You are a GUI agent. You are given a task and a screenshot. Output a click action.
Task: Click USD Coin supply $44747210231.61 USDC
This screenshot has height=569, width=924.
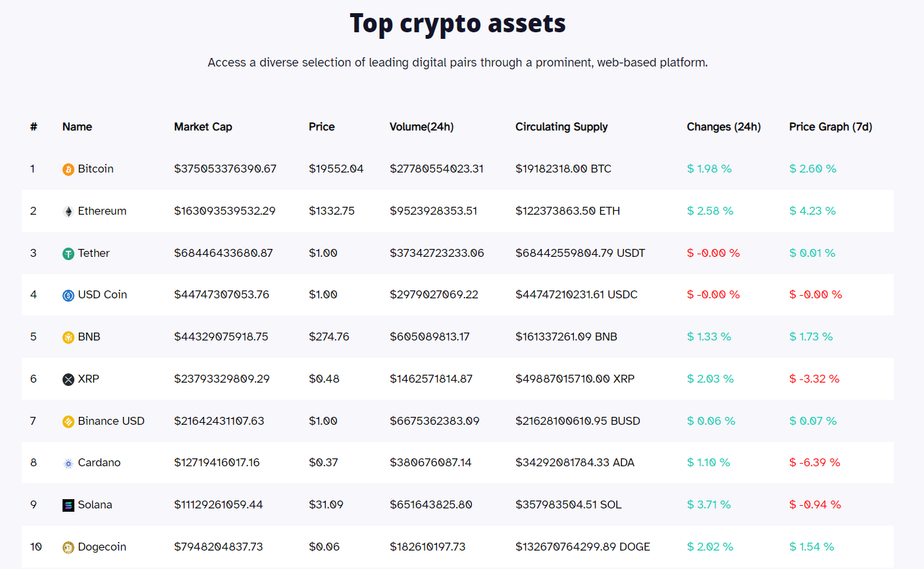[x=577, y=294]
